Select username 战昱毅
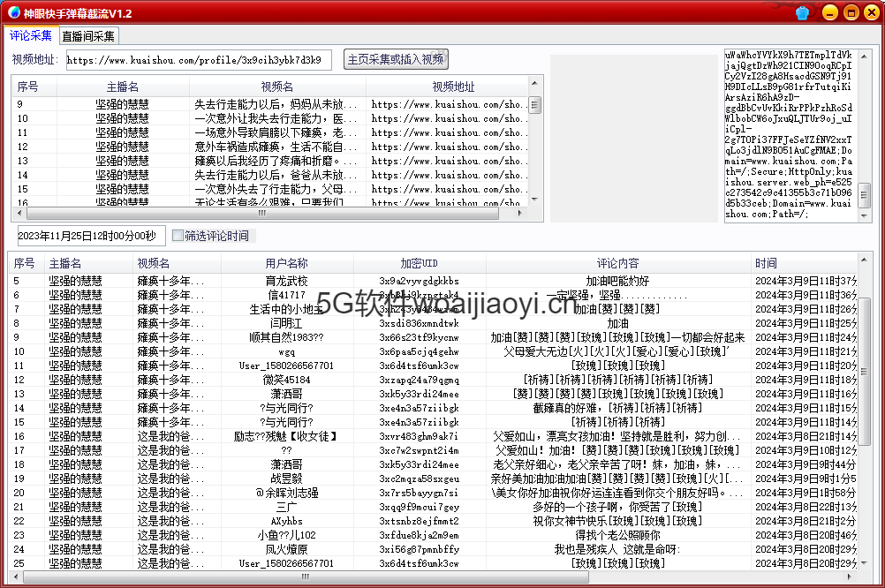Image resolution: width=885 pixels, height=588 pixels. (x=287, y=479)
